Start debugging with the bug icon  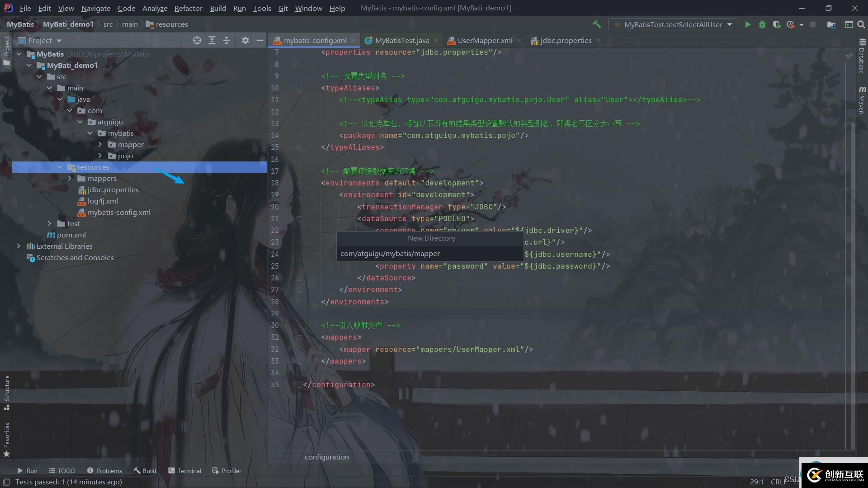pos(762,24)
